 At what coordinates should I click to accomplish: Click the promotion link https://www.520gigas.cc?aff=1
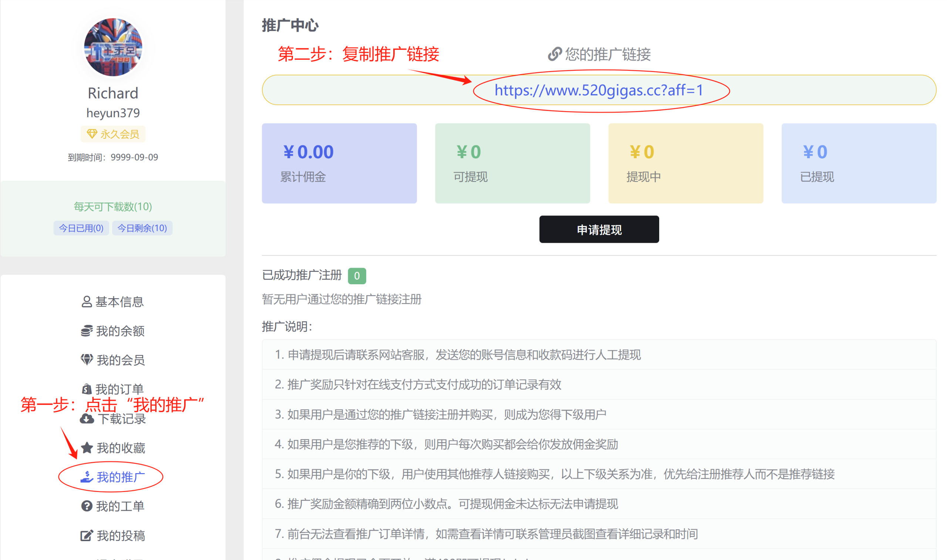point(599,90)
